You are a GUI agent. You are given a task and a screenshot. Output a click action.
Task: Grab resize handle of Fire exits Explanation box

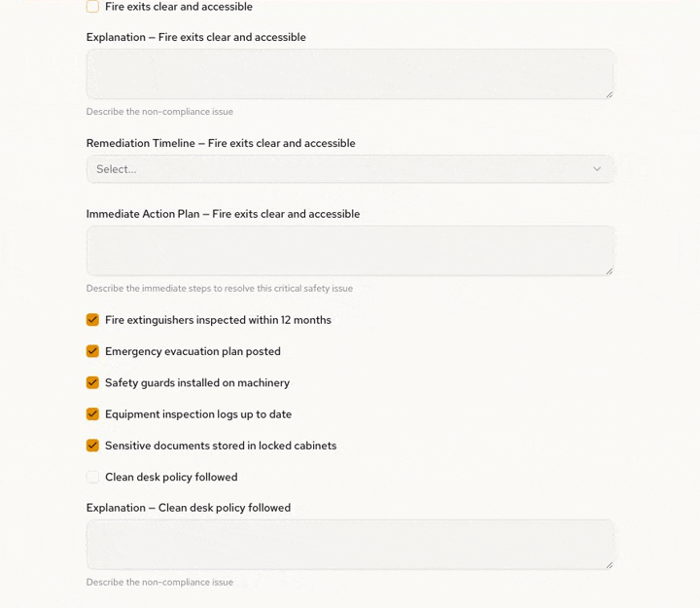click(x=610, y=94)
